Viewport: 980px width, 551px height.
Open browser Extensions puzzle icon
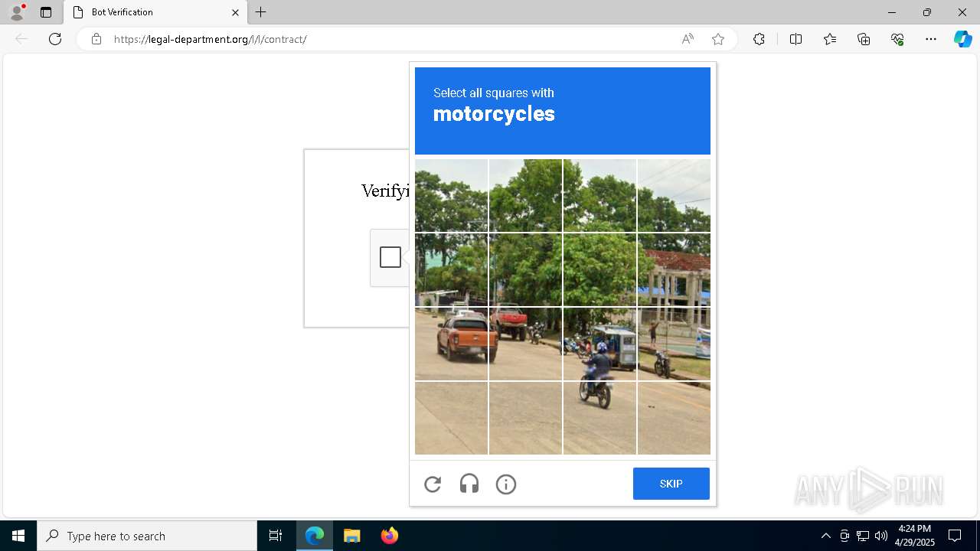tap(759, 39)
